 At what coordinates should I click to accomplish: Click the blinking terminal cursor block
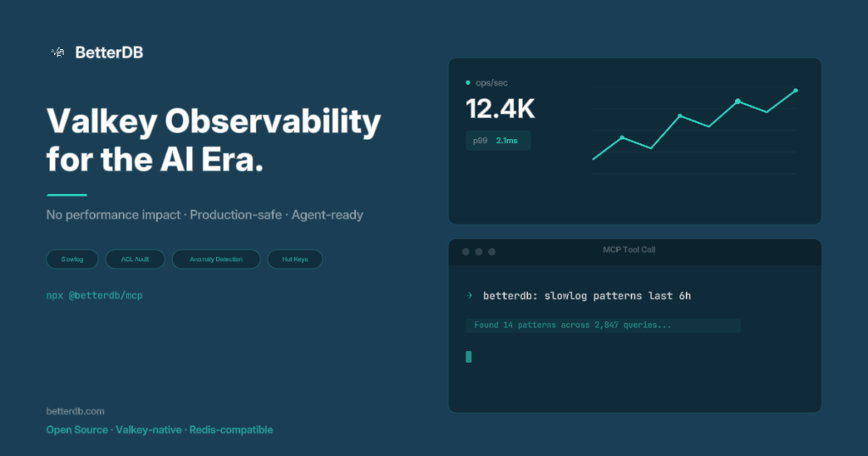(469, 357)
